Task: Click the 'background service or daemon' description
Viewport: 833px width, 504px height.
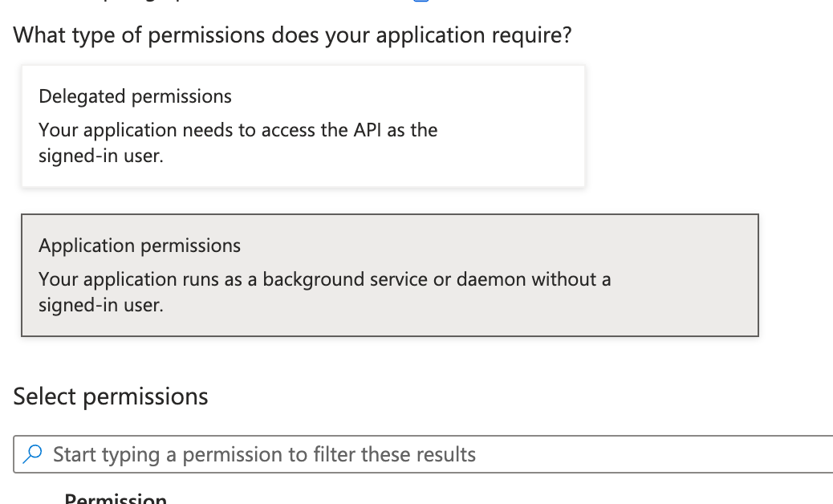Action: 324,279
